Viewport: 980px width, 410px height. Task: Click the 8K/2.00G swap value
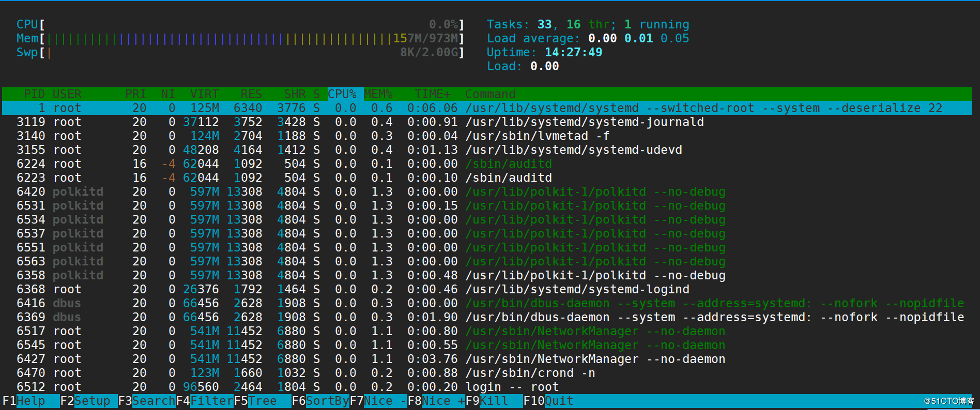click(429, 53)
